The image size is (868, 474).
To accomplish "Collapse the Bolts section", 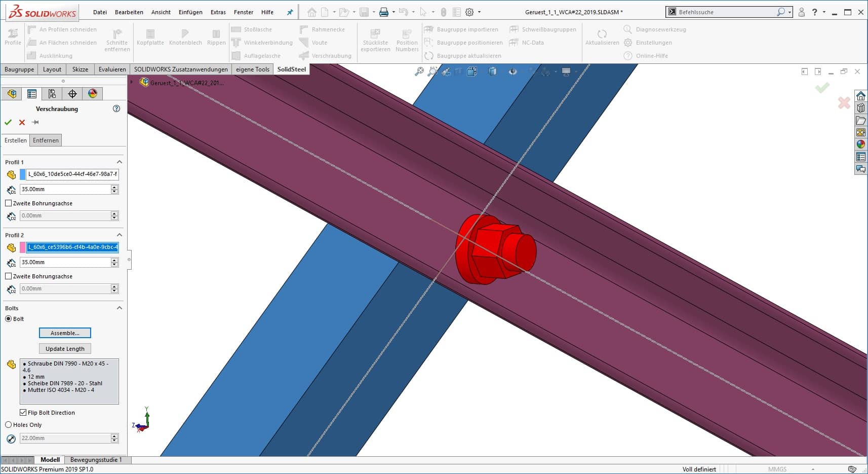I will coord(120,308).
